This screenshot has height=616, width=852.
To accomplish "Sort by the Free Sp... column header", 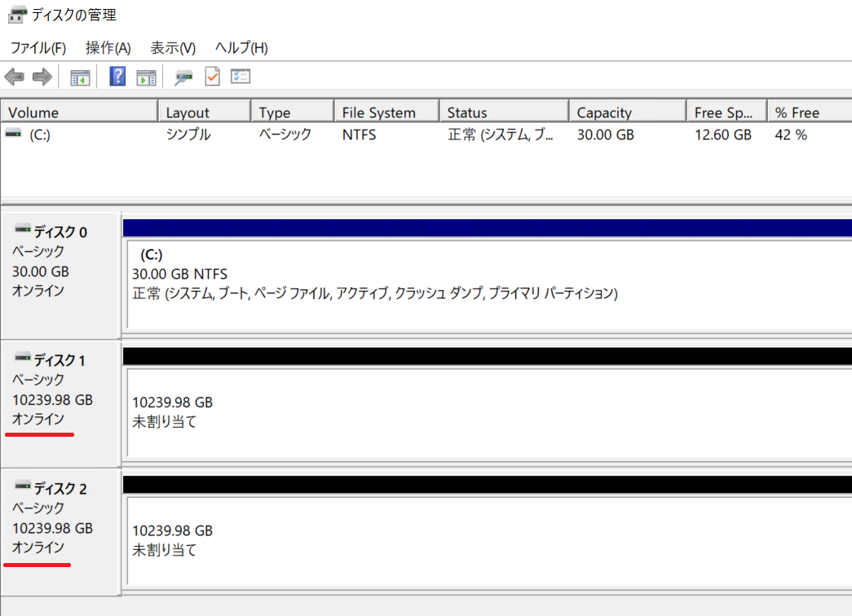I will coord(727,112).
